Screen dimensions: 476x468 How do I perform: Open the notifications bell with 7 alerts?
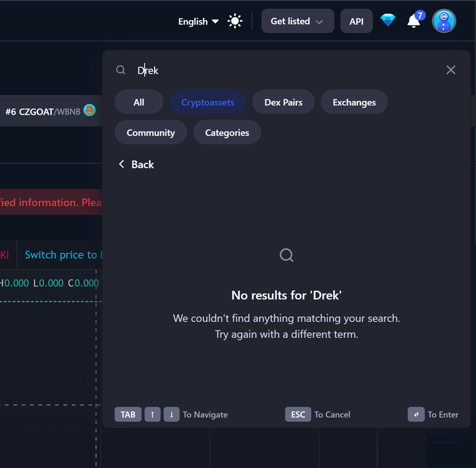415,20
